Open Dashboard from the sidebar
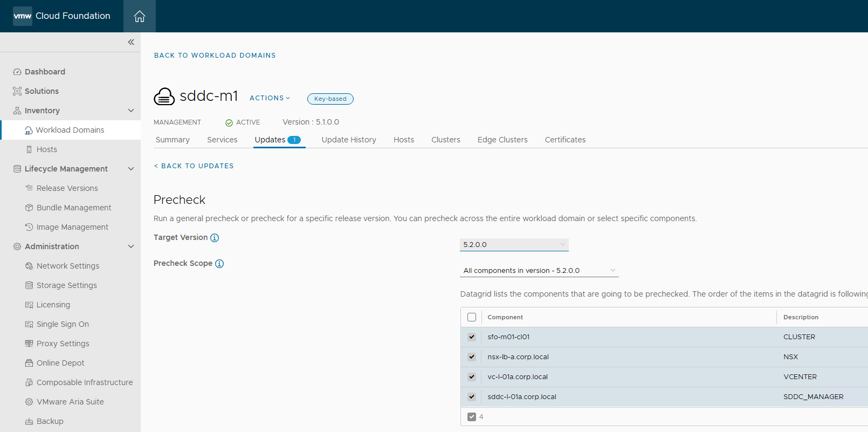 (x=45, y=72)
